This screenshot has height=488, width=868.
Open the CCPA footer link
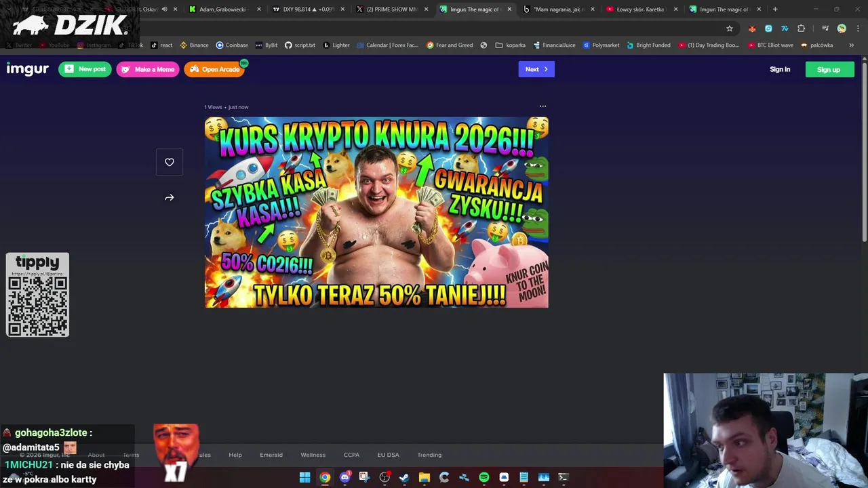click(x=351, y=455)
